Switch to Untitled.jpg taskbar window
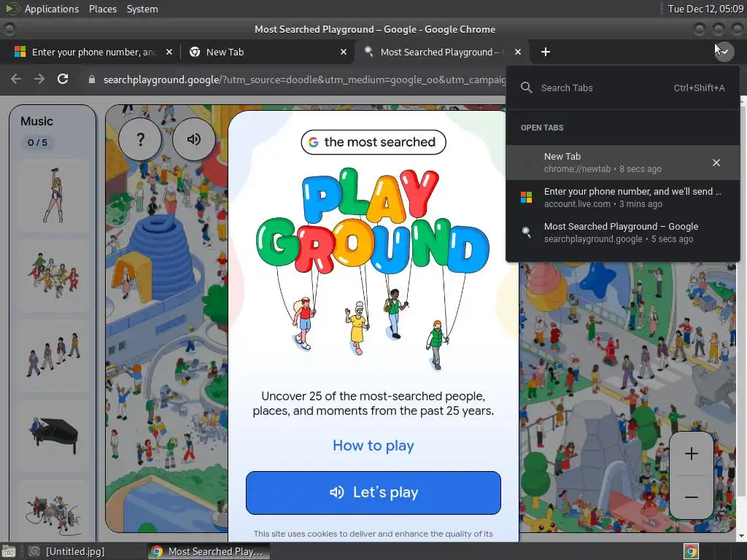747x560 pixels. pyautogui.click(x=67, y=551)
